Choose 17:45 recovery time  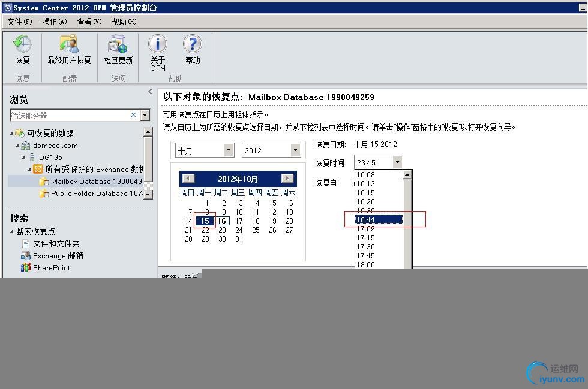[379, 255]
